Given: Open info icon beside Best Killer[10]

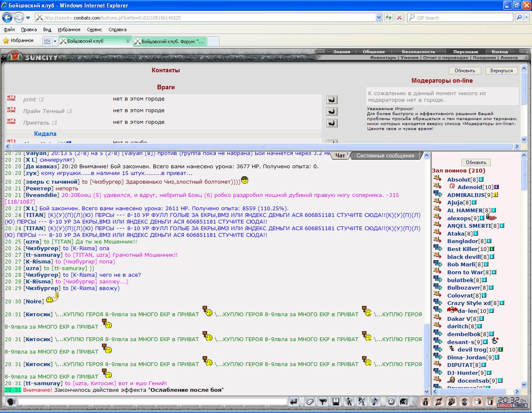Looking at the screenshot, I should (x=492, y=249).
